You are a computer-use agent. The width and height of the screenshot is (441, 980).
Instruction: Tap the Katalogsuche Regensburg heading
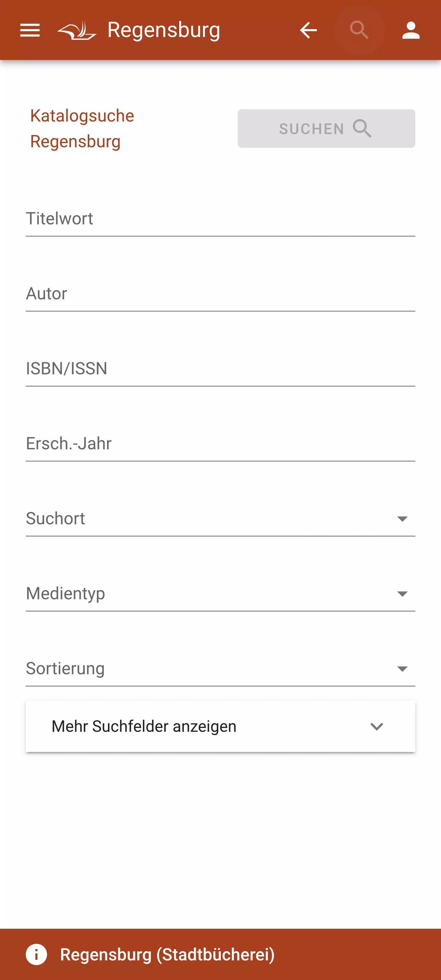[82, 129]
